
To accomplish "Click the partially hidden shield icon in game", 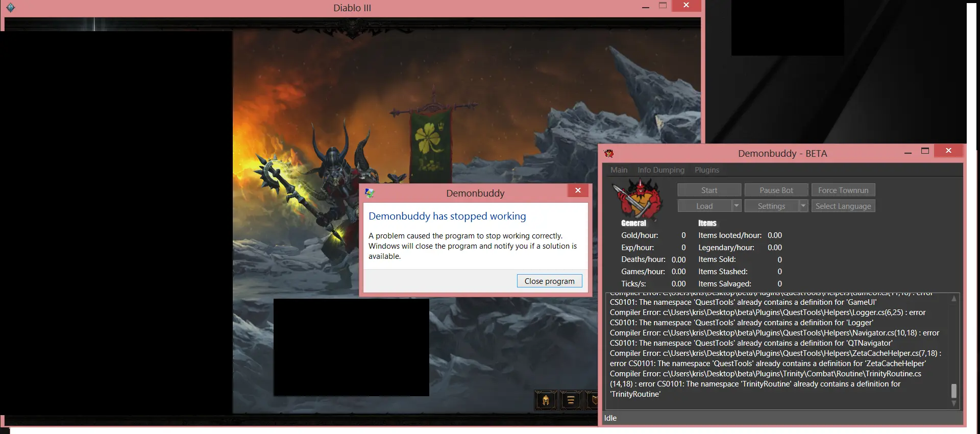I will [x=593, y=400].
